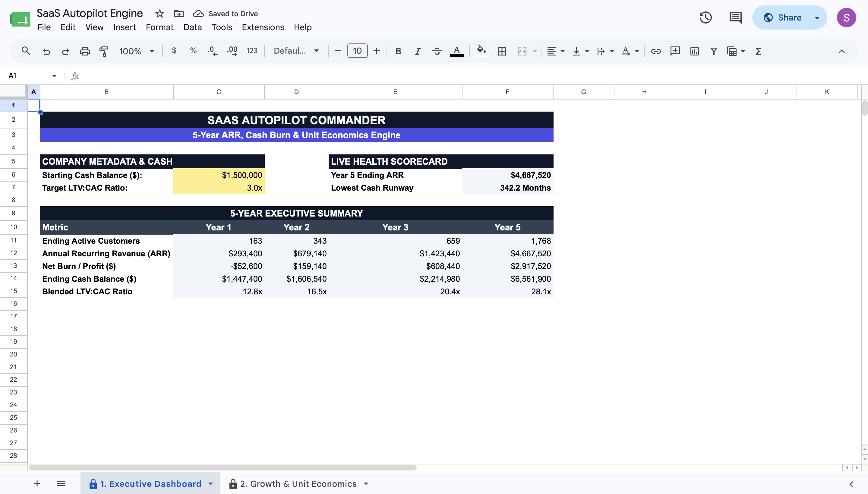The width and height of the screenshot is (868, 494).
Task: Open Executive Dashboard tab options arrow
Action: pyautogui.click(x=211, y=483)
